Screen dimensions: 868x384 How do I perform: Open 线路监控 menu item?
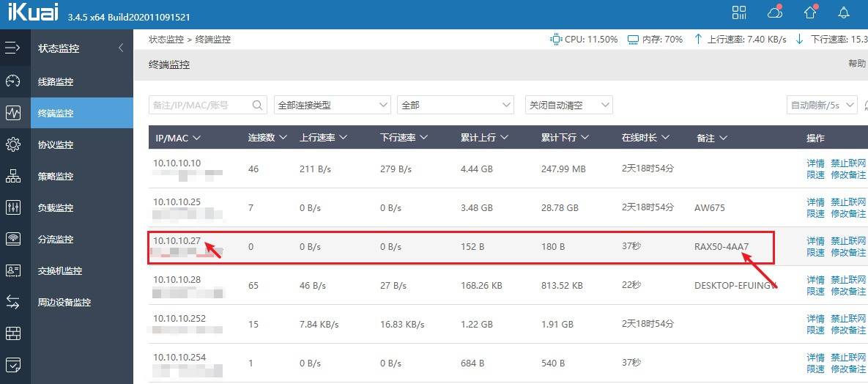82,82
